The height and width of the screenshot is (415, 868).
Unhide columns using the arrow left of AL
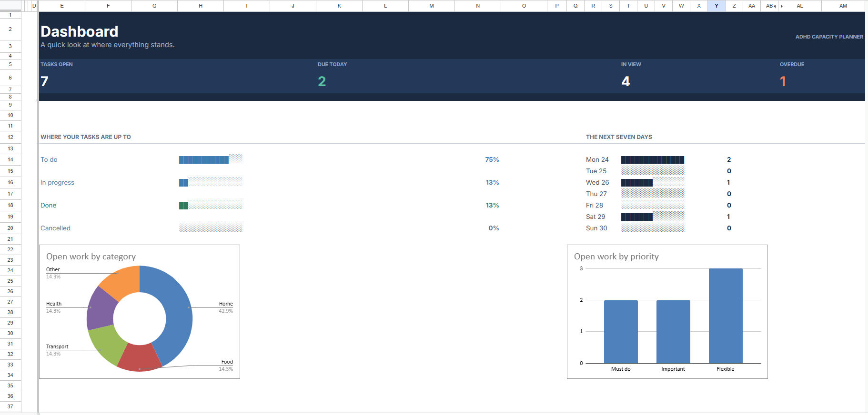tap(782, 6)
